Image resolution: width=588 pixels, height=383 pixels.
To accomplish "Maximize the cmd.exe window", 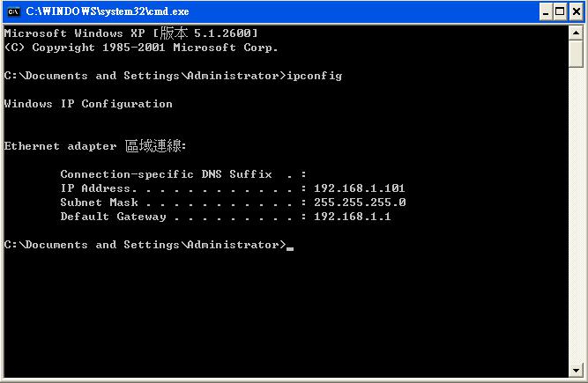I will pyautogui.click(x=560, y=12).
